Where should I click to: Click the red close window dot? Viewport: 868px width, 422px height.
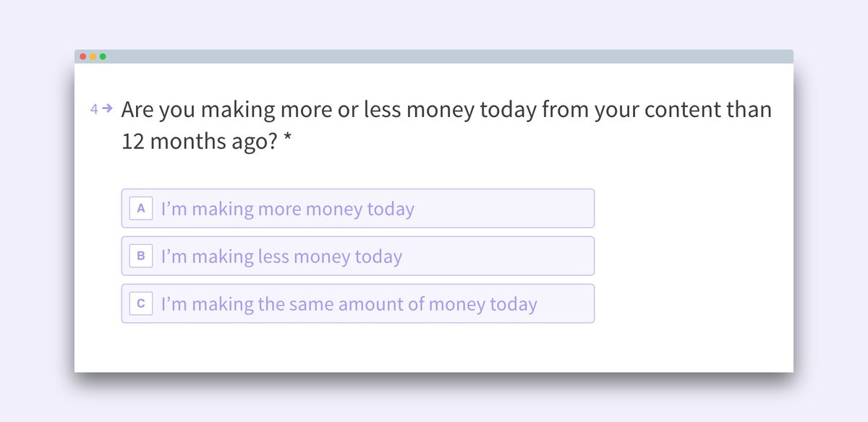point(83,56)
